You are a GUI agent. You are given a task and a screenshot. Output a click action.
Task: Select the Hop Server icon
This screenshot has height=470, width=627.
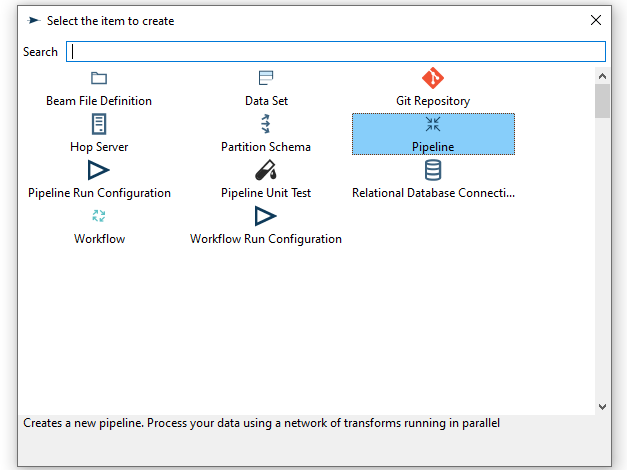coord(99,124)
